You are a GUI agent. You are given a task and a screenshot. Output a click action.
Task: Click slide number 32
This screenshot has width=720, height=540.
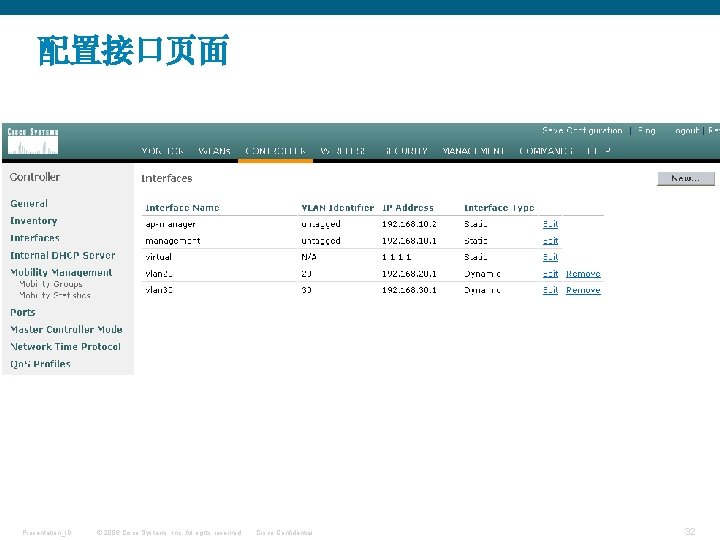click(690, 531)
